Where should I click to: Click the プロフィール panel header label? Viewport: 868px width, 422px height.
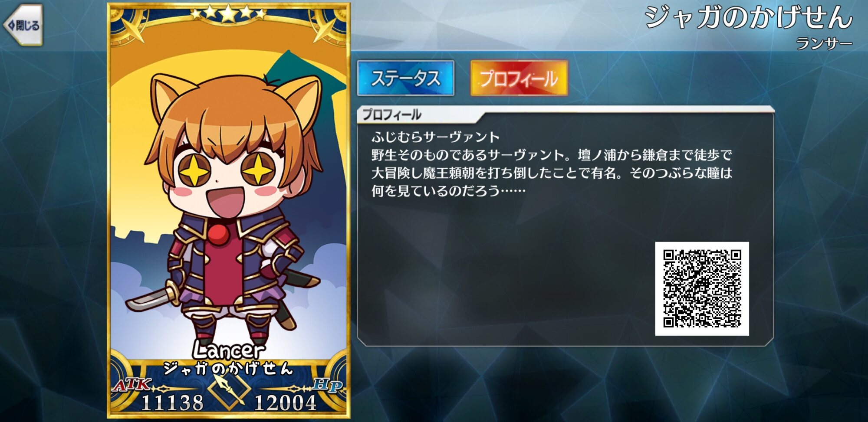tap(392, 114)
